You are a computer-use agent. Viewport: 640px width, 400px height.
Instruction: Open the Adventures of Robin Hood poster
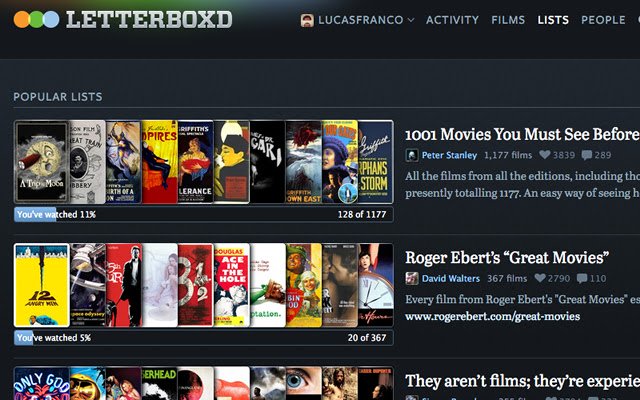[x=304, y=285]
